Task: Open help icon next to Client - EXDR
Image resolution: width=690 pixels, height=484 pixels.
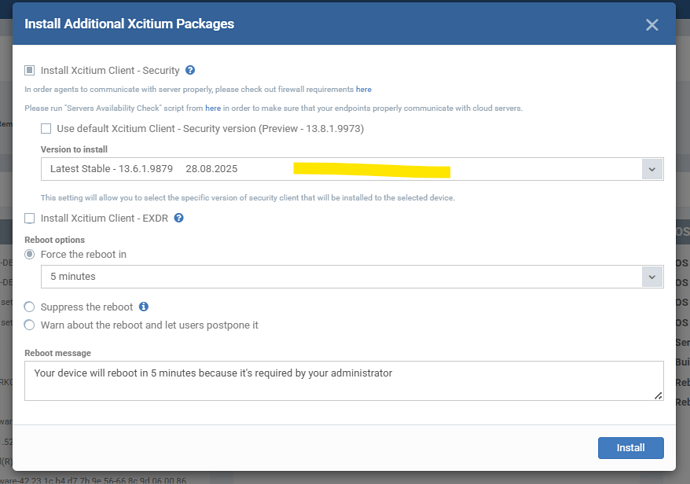Action: [x=179, y=218]
